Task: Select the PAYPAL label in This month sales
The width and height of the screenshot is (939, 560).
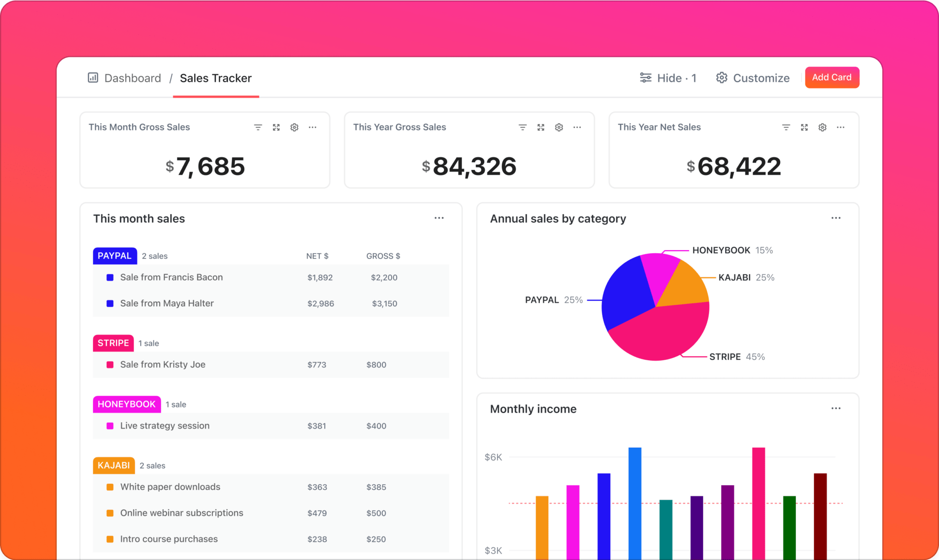Action: tap(114, 256)
